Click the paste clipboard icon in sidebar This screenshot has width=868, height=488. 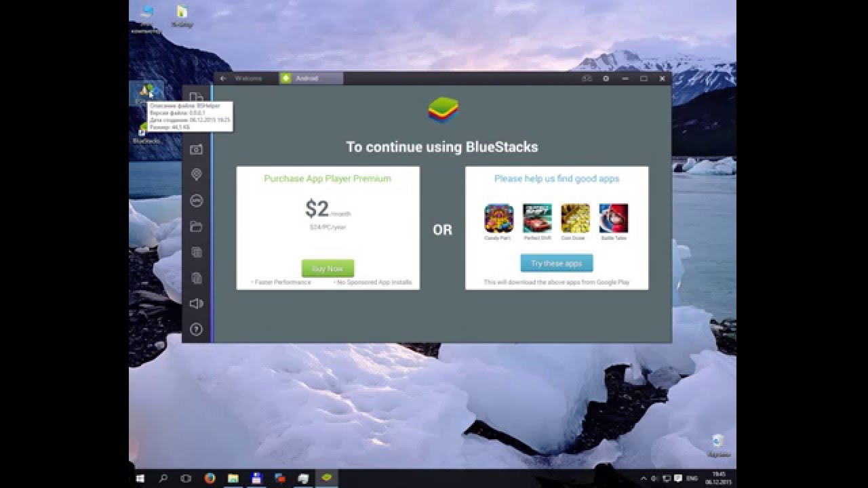coord(196,278)
